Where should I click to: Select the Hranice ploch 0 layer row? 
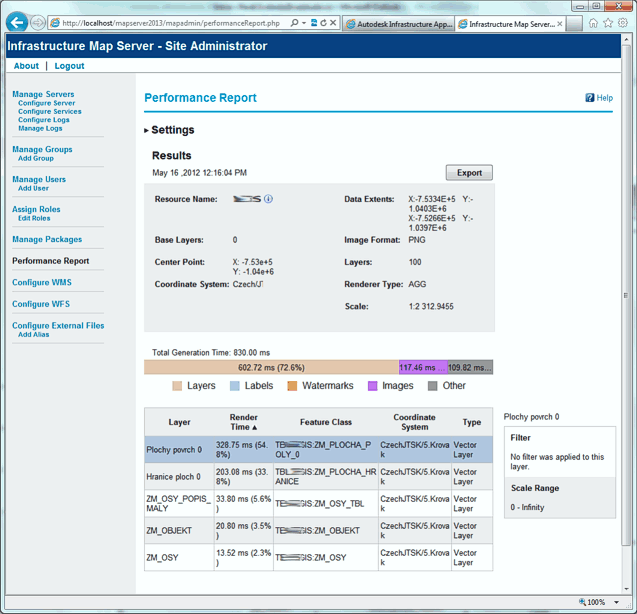coord(318,477)
